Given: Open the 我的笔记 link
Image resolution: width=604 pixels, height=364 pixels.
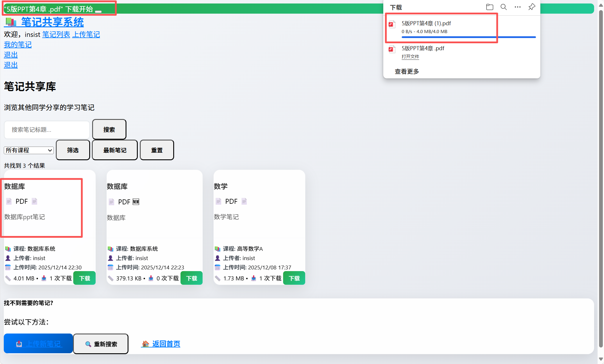Looking at the screenshot, I should (18, 45).
